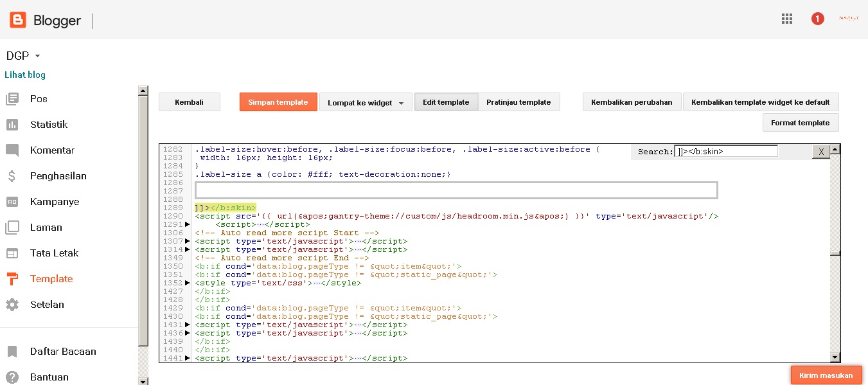Open the Google apps grid
The image size is (868, 385).
pos(787,19)
